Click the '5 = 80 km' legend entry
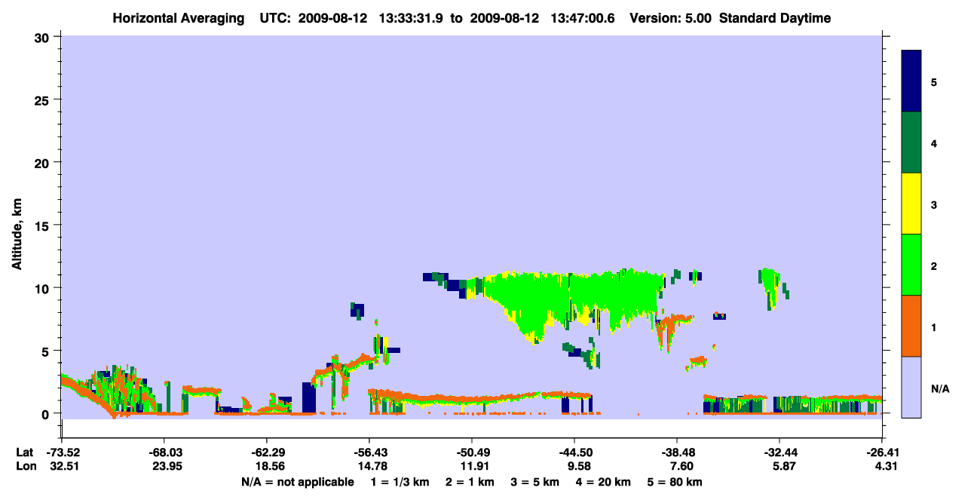 pos(676,482)
